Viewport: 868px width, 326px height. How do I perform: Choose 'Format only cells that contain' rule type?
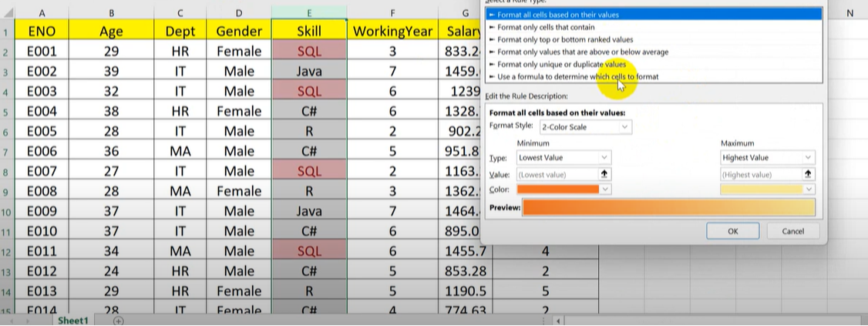coord(546,27)
